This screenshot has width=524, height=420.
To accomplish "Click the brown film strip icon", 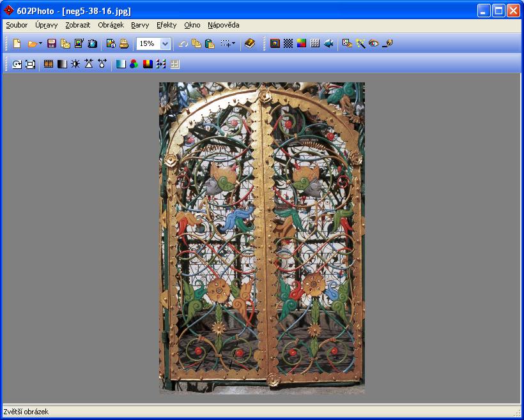I will tap(49, 64).
